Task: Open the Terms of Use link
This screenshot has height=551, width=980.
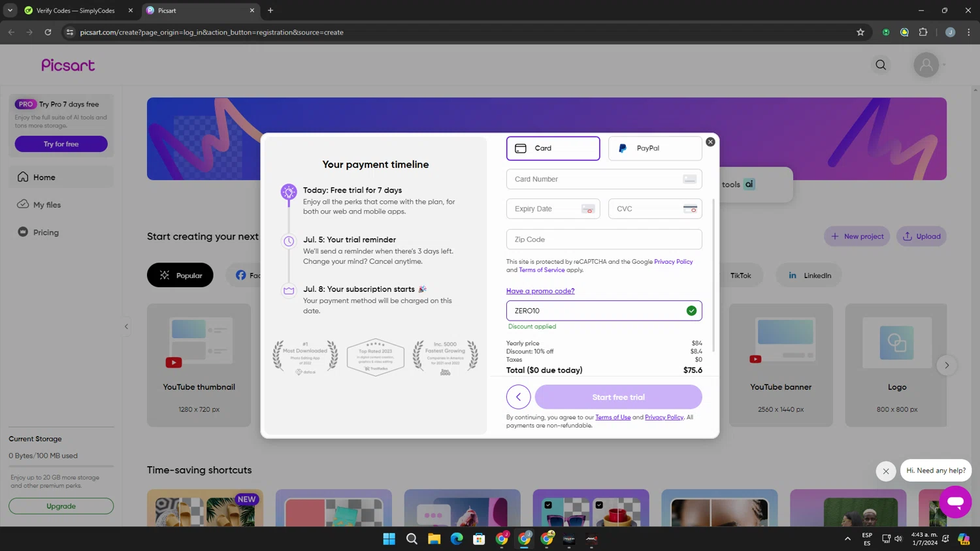Action: [x=612, y=417]
